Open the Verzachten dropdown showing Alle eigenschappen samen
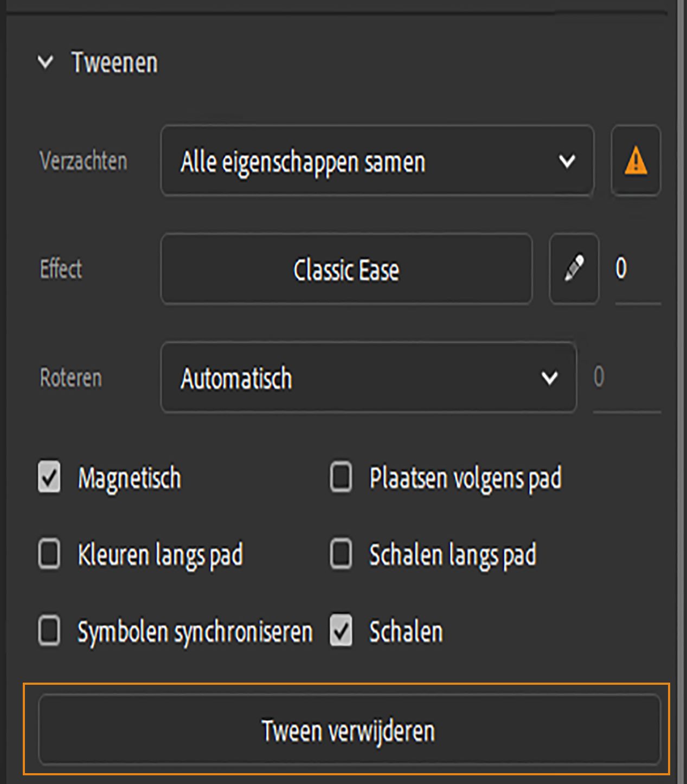687x784 pixels. click(x=378, y=161)
